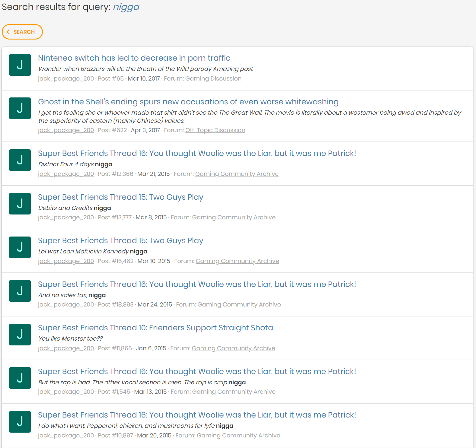Screen dimensions: 476x448
Task: Open Thread 16 title above 'And no sales tax'
Action: tap(197, 284)
